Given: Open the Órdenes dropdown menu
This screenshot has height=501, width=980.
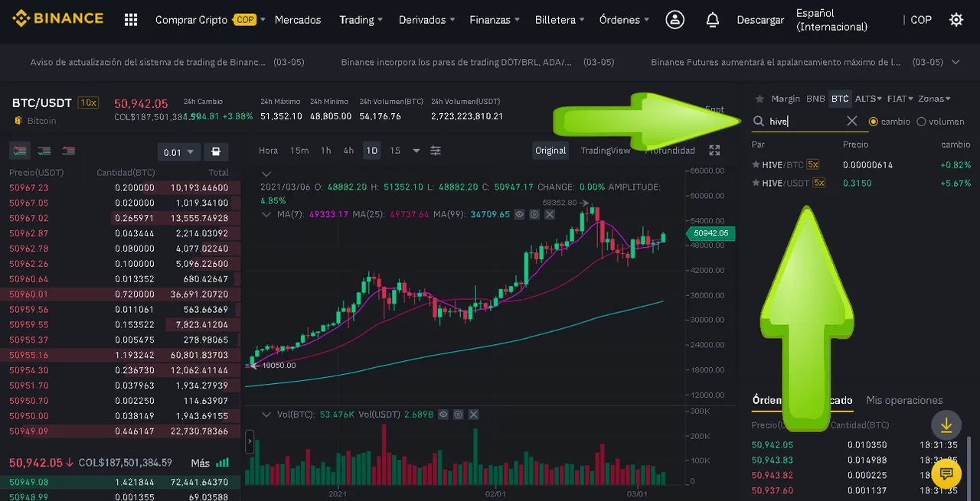Looking at the screenshot, I should coord(625,20).
